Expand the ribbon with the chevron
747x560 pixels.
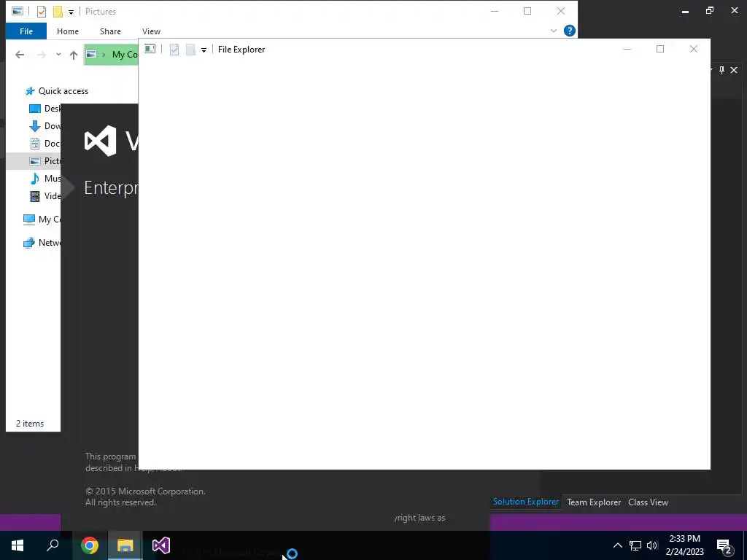tap(554, 31)
